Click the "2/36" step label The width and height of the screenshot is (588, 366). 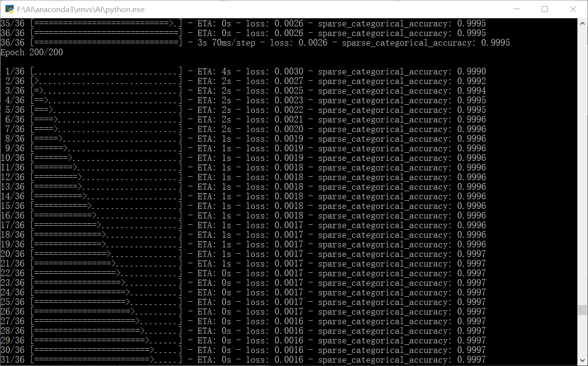pyautogui.click(x=15, y=81)
